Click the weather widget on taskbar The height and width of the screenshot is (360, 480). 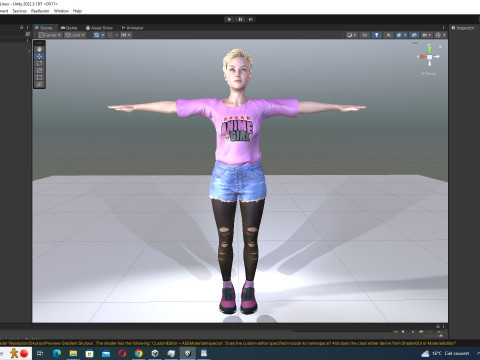coord(446,353)
